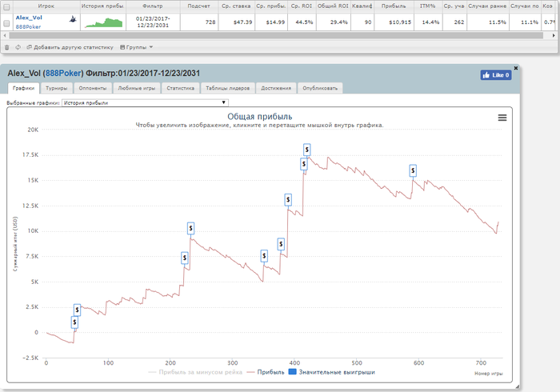Viewport: 560px width, 392px height.
Task: Check the Alex_Vol row checkbox
Action: tap(6, 23)
